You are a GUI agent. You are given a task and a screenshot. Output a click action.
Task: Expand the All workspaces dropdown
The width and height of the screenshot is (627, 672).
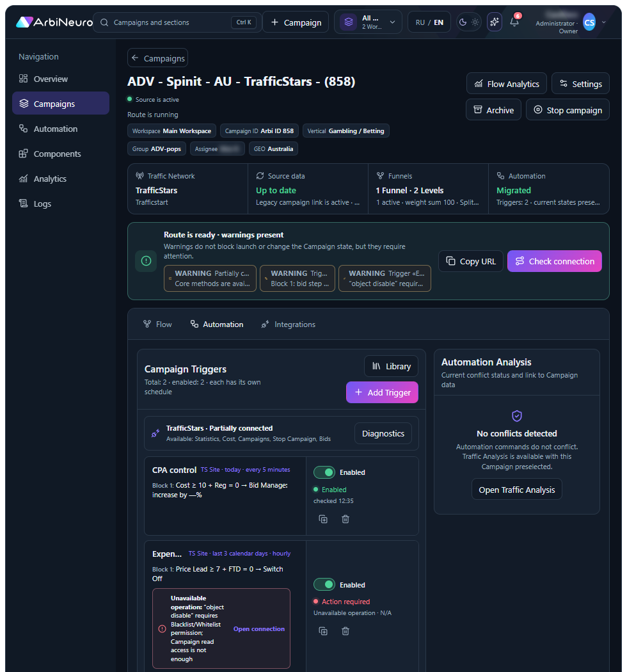coord(368,22)
